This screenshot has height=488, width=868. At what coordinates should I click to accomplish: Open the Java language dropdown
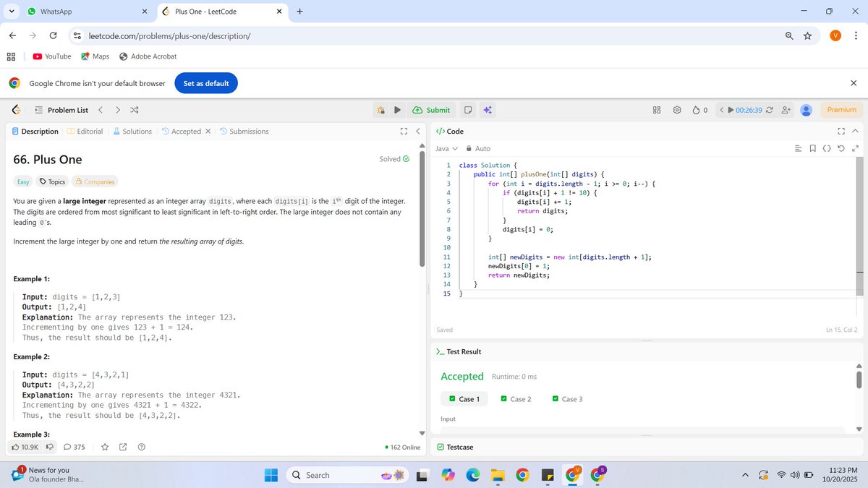click(446, 148)
